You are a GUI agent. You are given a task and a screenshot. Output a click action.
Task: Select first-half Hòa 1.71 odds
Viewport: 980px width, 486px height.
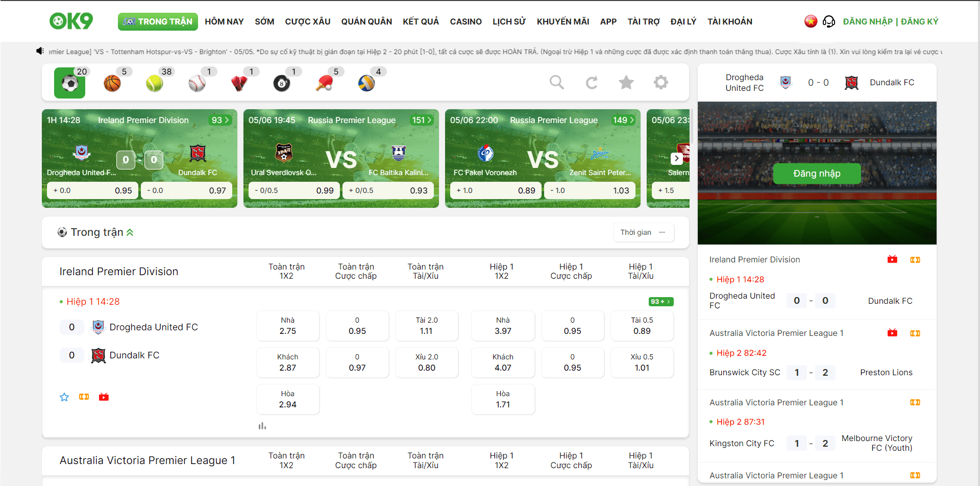(x=503, y=399)
